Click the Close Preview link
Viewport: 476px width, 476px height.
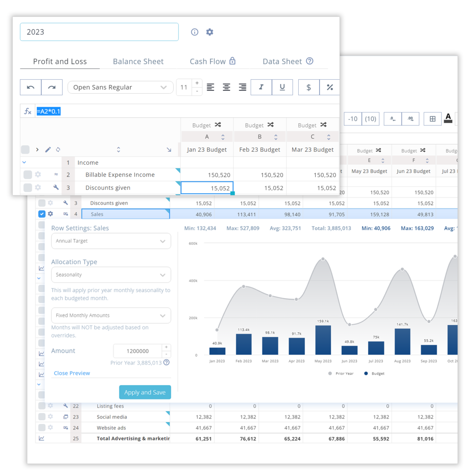tap(72, 373)
